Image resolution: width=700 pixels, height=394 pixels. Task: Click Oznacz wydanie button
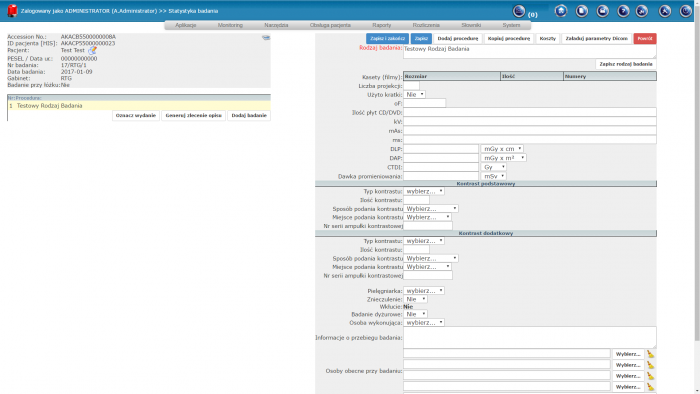tap(136, 116)
